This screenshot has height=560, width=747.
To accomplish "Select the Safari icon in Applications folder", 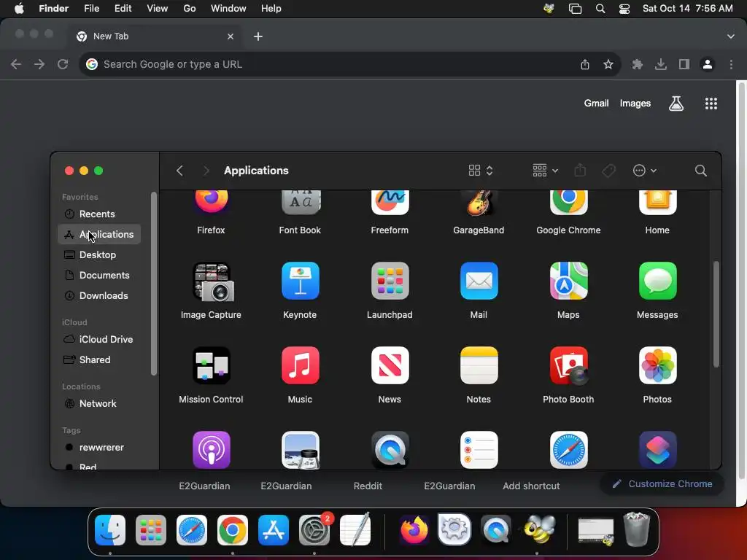I will (x=568, y=450).
